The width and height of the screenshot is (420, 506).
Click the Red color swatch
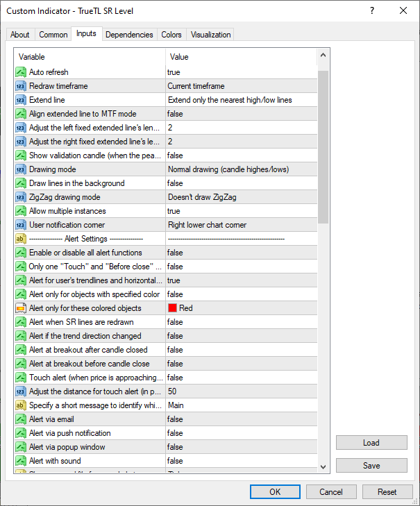coord(172,308)
